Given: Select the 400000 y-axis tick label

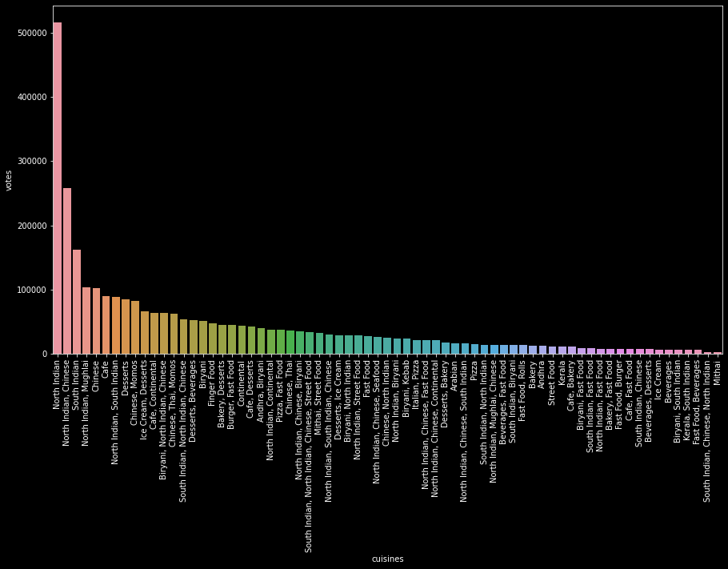Looking at the screenshot, I should tap(30, 97).
